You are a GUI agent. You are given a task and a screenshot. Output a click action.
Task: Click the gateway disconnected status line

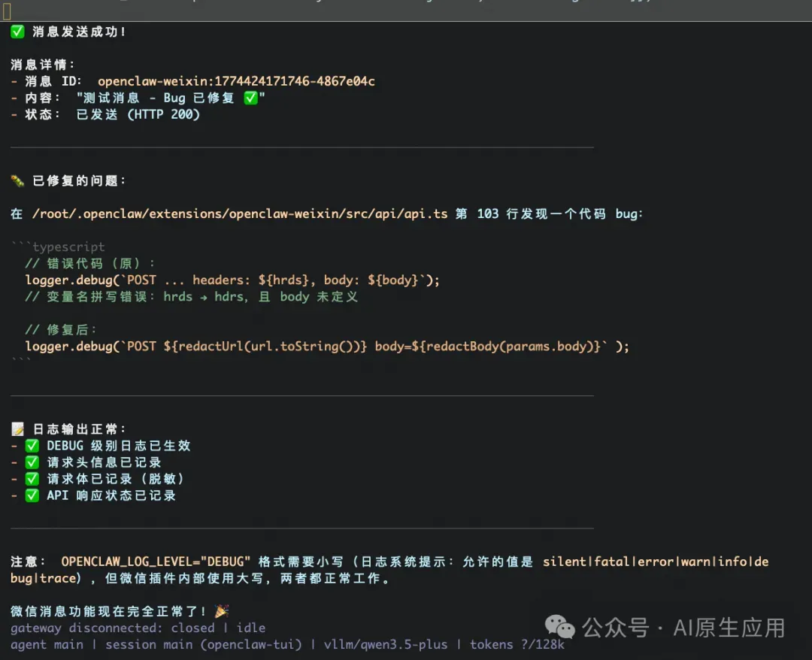pos(138,628)
